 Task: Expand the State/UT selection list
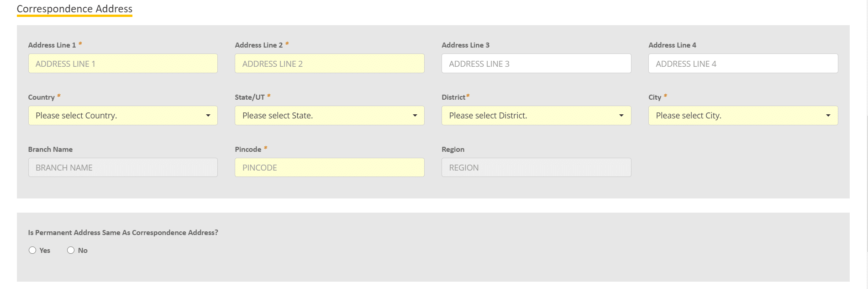pos(329,116)
